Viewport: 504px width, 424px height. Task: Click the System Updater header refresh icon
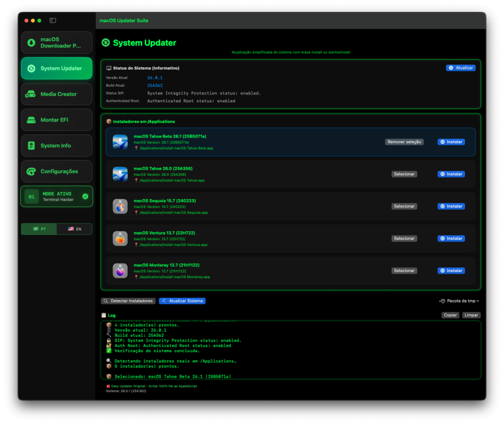(x=105, y=42)
